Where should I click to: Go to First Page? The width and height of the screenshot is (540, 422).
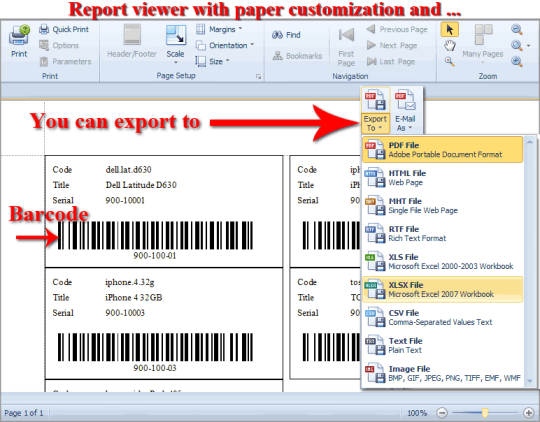click(346, 47)
